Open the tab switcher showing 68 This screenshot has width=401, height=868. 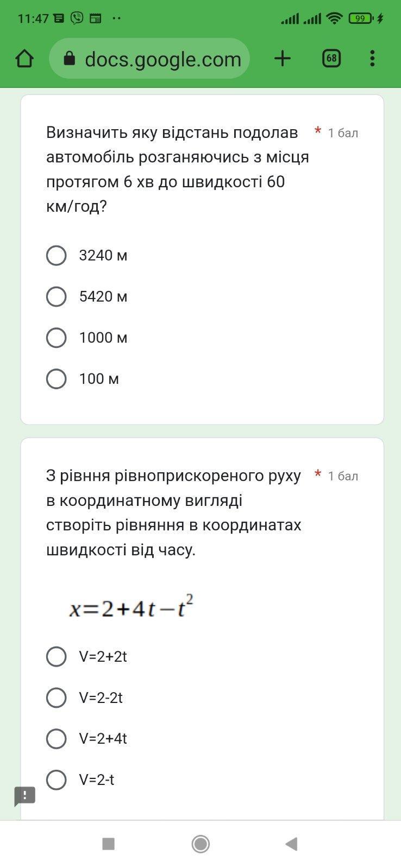(x=331, y=59)
